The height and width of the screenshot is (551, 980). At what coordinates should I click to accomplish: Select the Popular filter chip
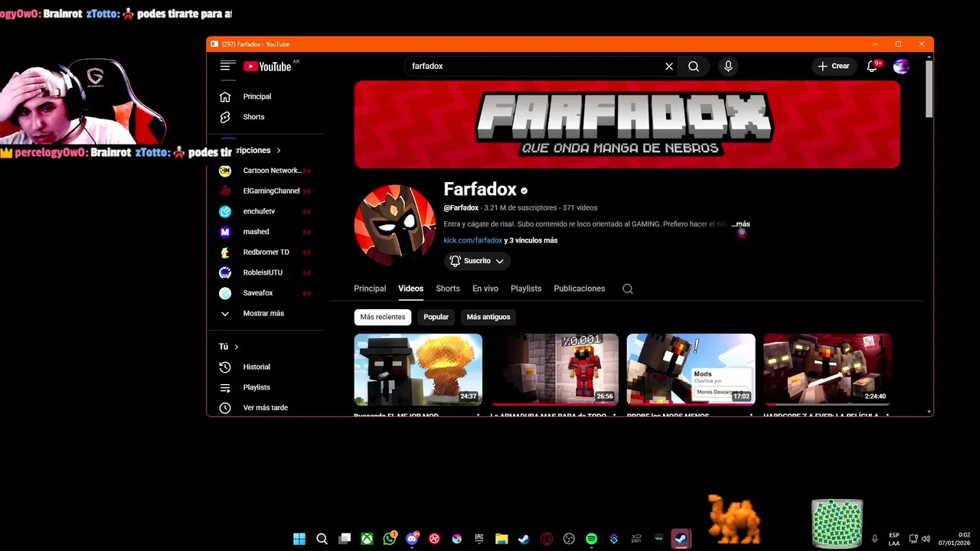point(436,317)
